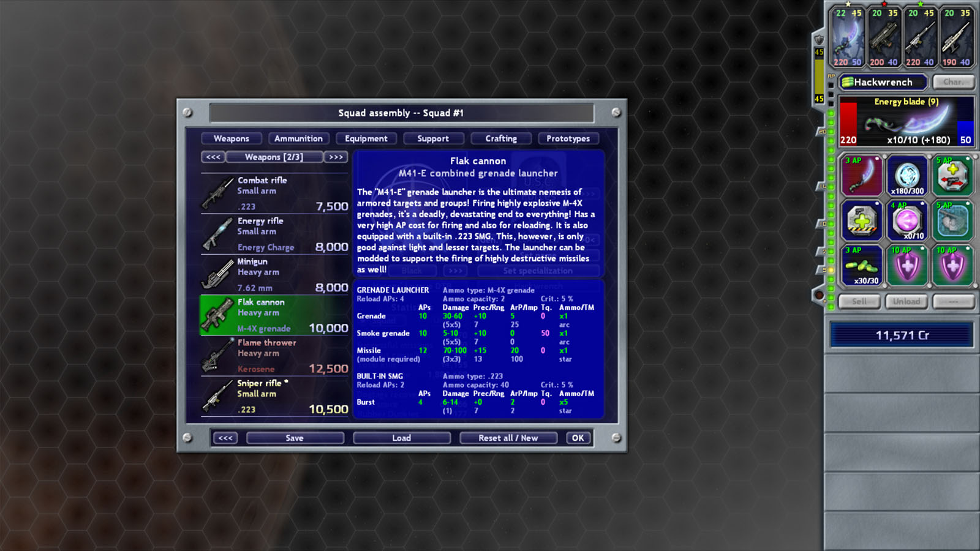Click the 11,571 Cr currency display
Viewport: 980px width, 551px height.
click(x=900, y=335)
